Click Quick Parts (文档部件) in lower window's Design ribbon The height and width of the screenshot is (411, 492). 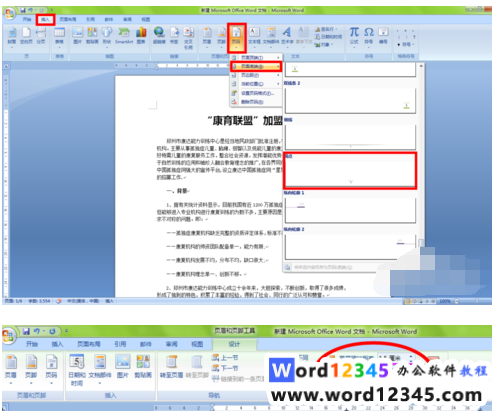(x=100, y=370)
